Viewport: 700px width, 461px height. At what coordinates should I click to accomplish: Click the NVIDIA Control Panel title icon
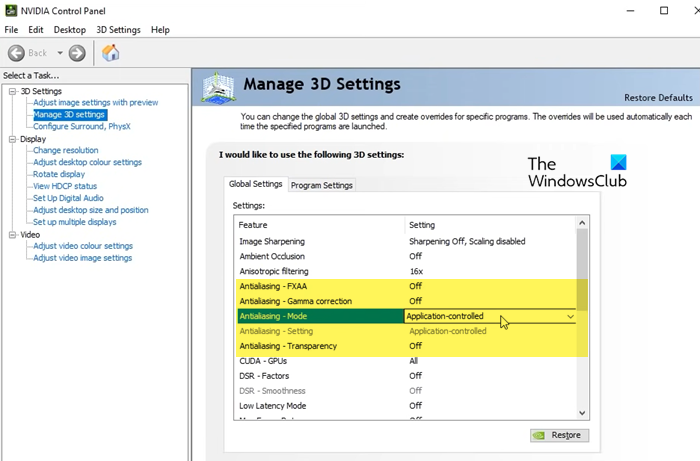[10, 10]
